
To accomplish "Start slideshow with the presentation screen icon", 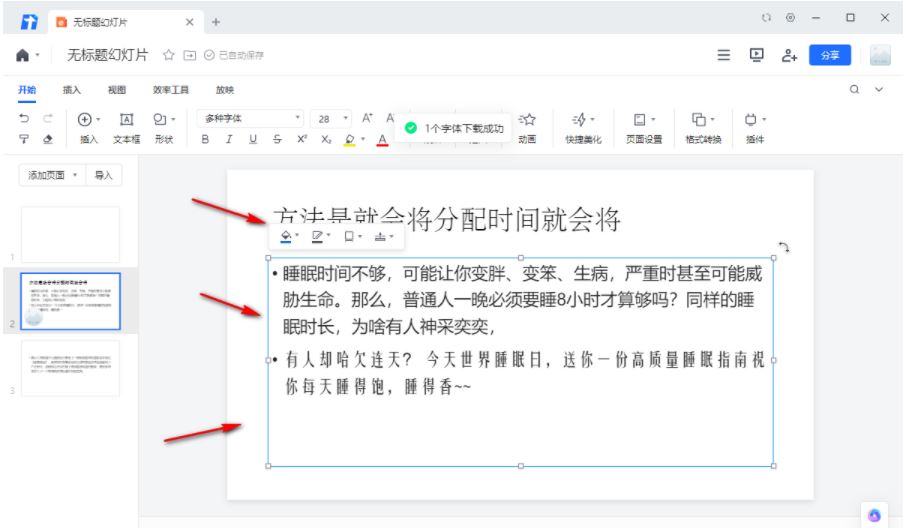I will pyautogui.click(x=756, y=55).
